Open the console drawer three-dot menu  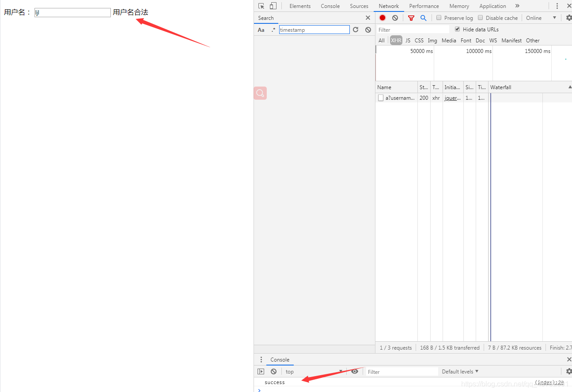pos(261,359)
